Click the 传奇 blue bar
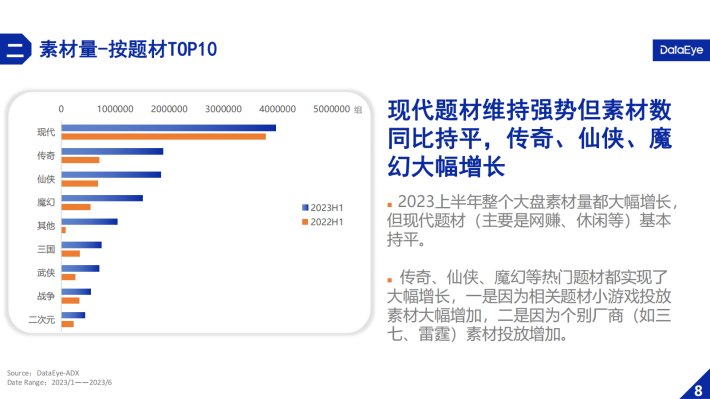 click(112, 151)
